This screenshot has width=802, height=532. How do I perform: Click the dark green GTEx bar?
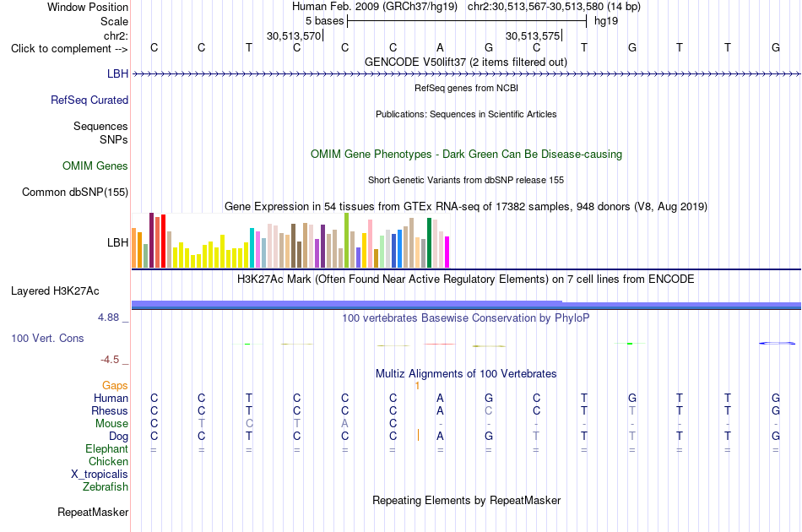pyautogui.click(x=429, y=243)
